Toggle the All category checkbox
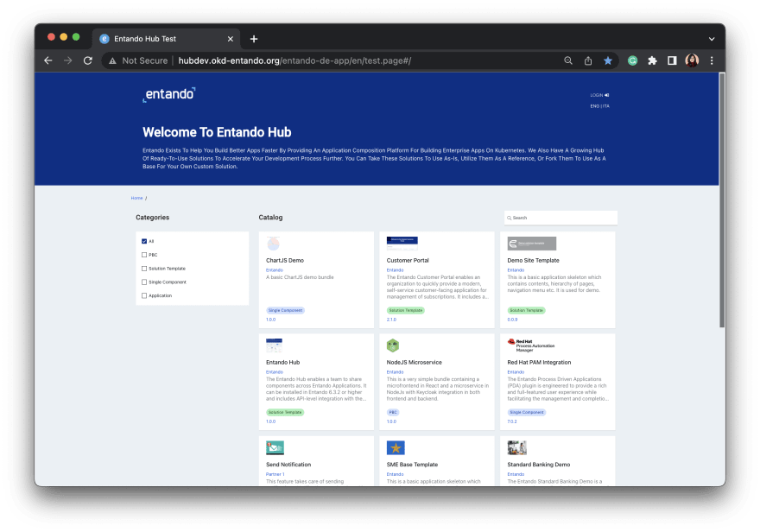Screen dimensions: 760x532 click(144, 241)
